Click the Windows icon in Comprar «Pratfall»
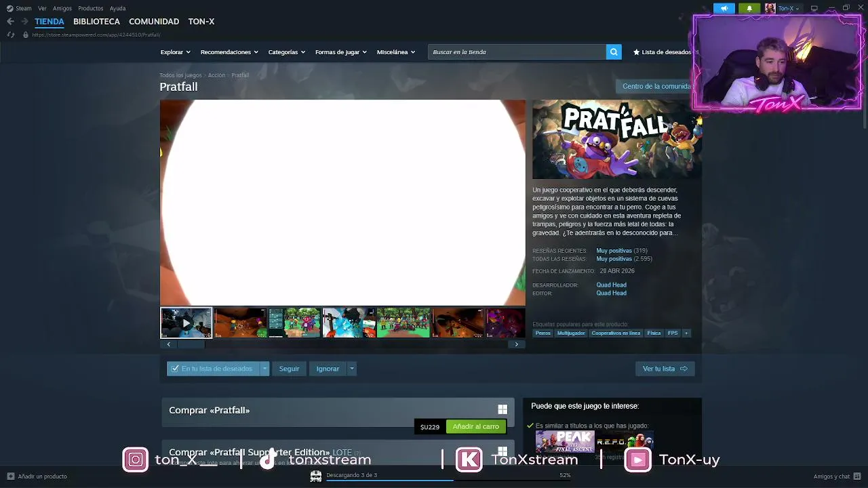 pos(502,409)
